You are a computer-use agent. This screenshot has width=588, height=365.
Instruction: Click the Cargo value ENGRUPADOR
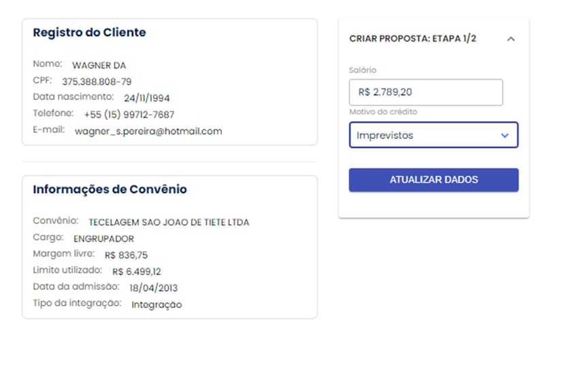(x=103, y=239)
